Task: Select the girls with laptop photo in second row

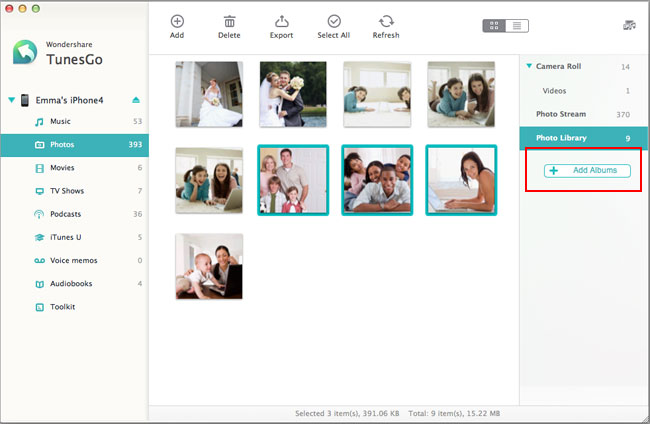Action: (209, 180)
